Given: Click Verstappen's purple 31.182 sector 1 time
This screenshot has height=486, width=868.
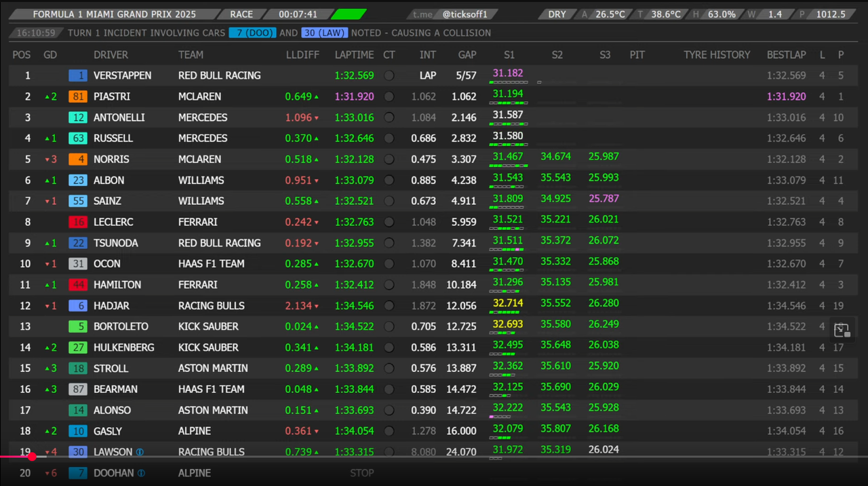Looking at the screenshot, I should tap(508, 73).
